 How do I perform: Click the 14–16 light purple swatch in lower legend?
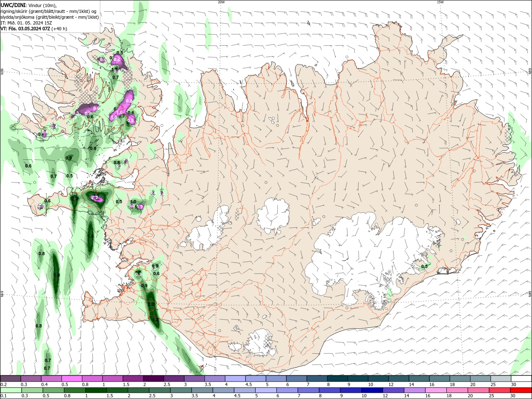[414, 390]
